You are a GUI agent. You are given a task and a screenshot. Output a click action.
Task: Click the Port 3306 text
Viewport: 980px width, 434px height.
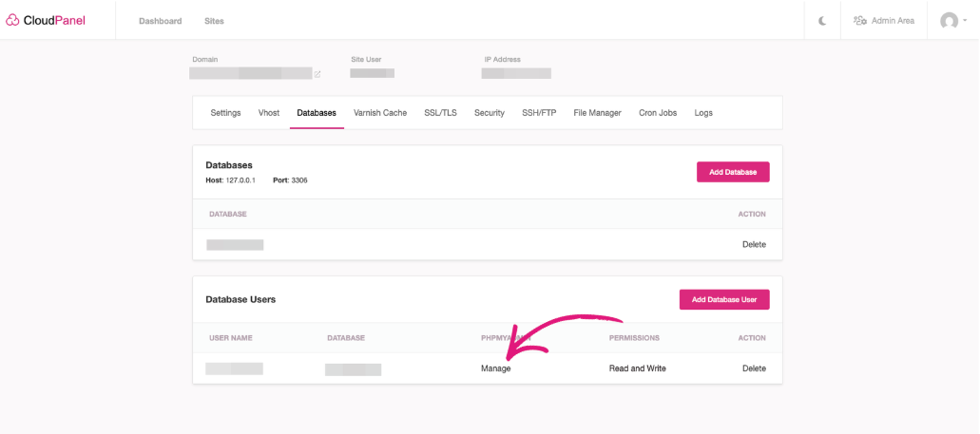point(290,179)
